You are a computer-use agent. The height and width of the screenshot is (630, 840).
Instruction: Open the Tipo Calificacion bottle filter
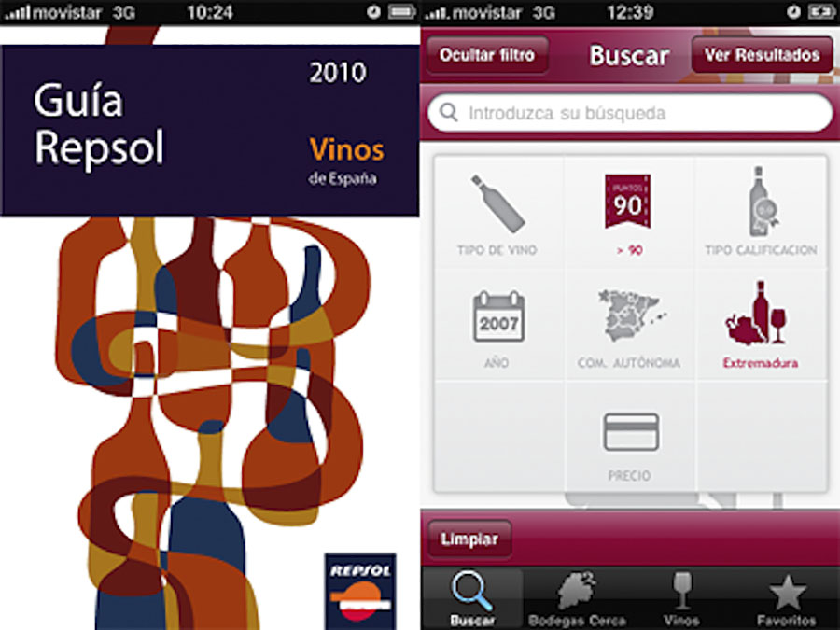pyautogui.click(x=761, y=214)
